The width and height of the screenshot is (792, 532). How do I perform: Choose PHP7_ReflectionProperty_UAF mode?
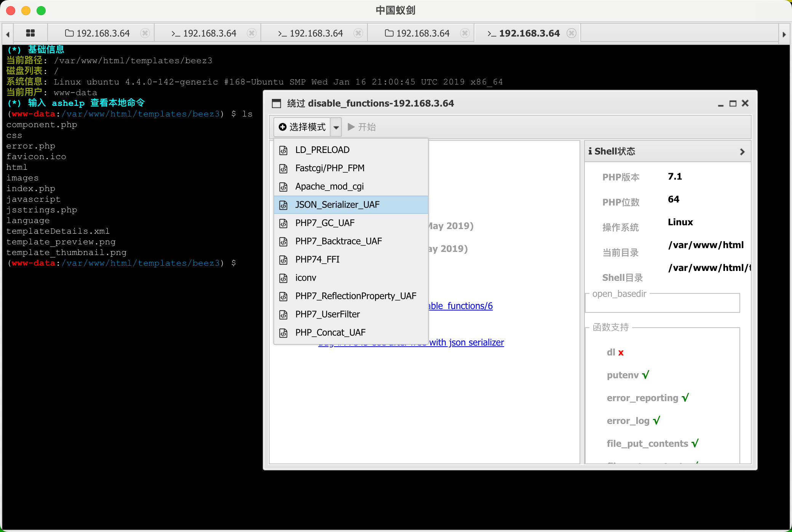click(351, 296)
